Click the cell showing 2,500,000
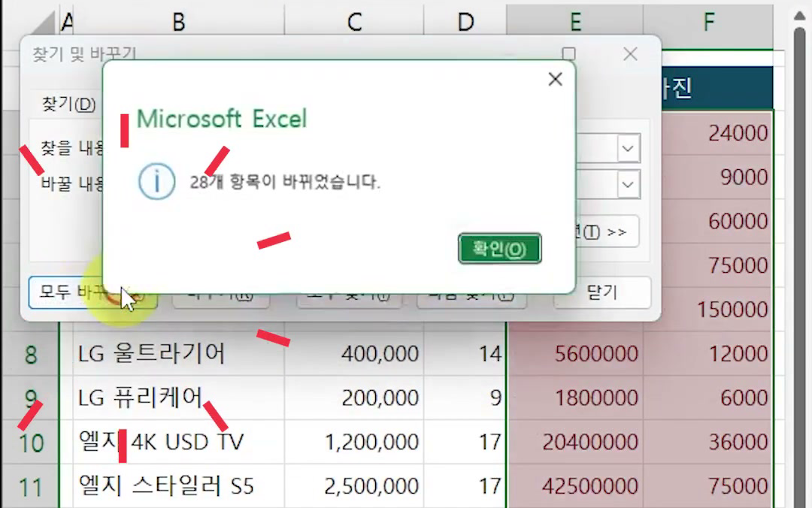The image size is (812, 508). coord(354,486)
